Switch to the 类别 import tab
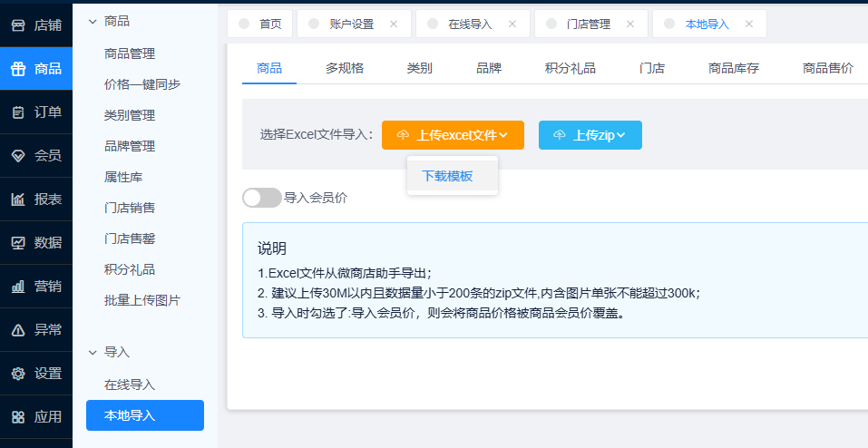868x448 pixels. coord(420,69)
